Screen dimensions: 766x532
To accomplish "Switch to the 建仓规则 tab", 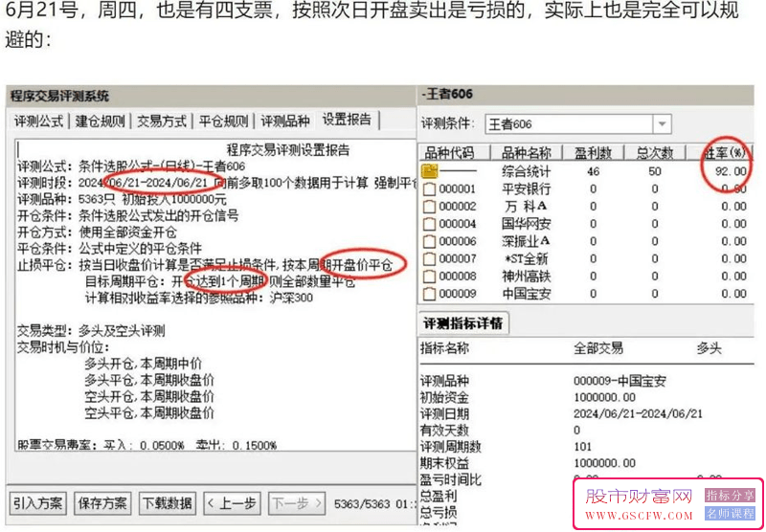I will (101, 122).
